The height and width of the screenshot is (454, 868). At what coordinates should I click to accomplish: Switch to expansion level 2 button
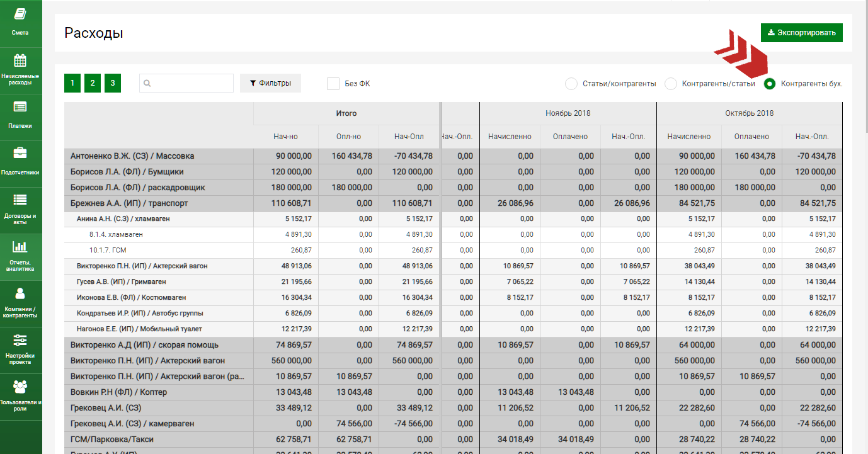tap(93, 83)
